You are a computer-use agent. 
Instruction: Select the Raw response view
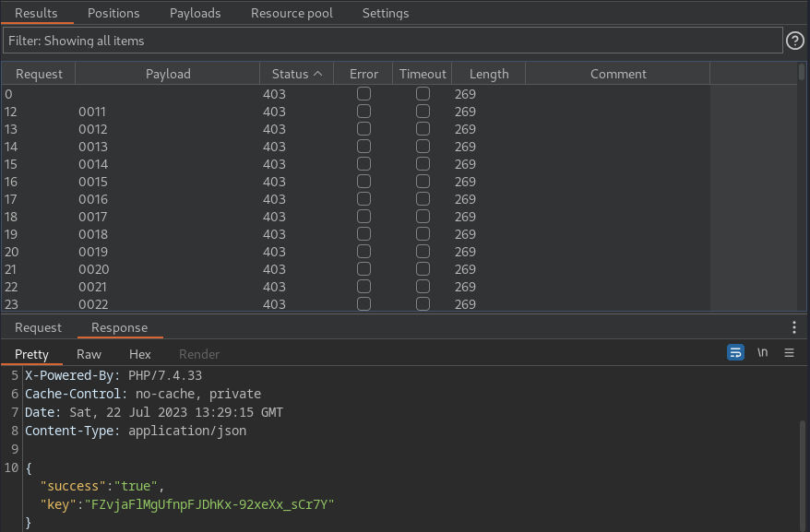tap(89, 354)
